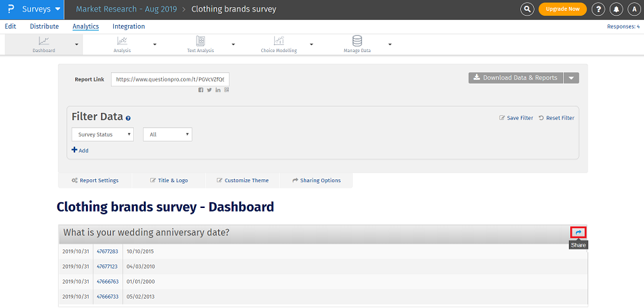This screenshot has width=644, height=308.
Task: Open the Integration tab
Action: 129,26
